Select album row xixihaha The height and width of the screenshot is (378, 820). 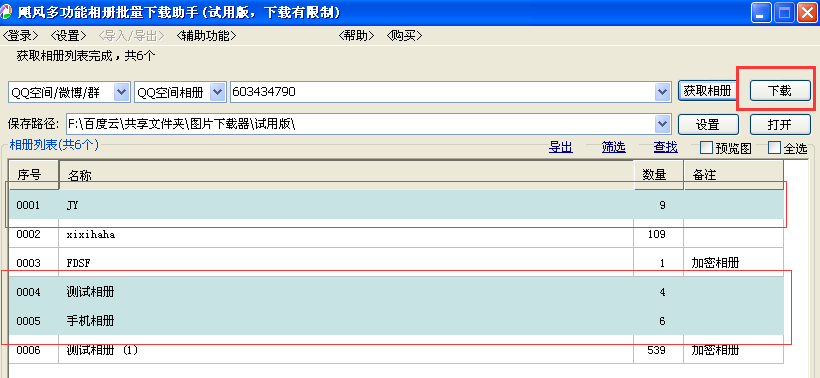[396, 234]
